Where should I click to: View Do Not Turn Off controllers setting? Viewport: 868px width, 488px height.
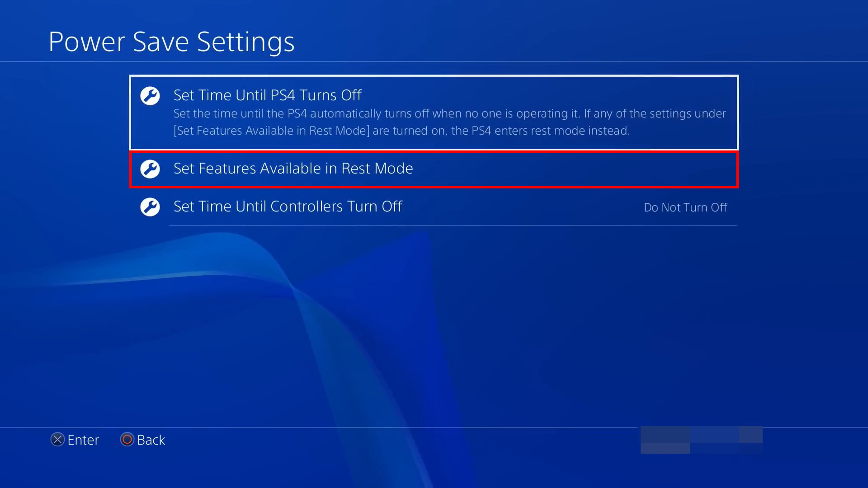pos(685,207)
